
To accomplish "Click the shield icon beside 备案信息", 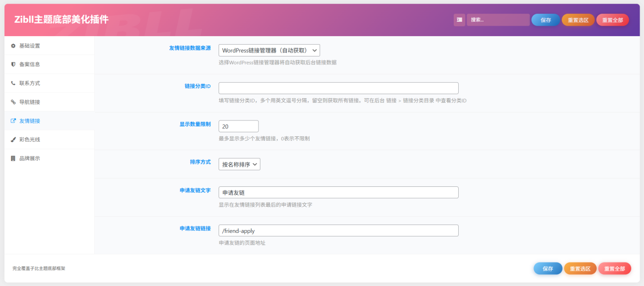I will click(13, 64).
